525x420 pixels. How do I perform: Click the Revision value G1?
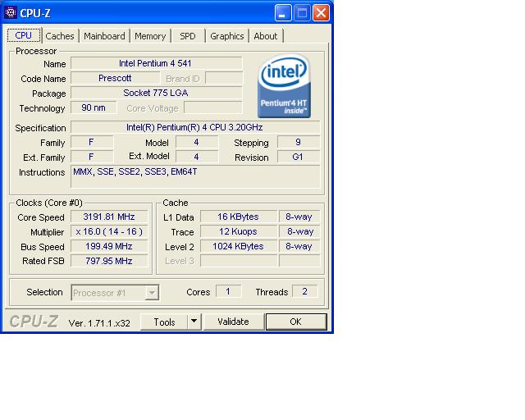tap(298, 157)
